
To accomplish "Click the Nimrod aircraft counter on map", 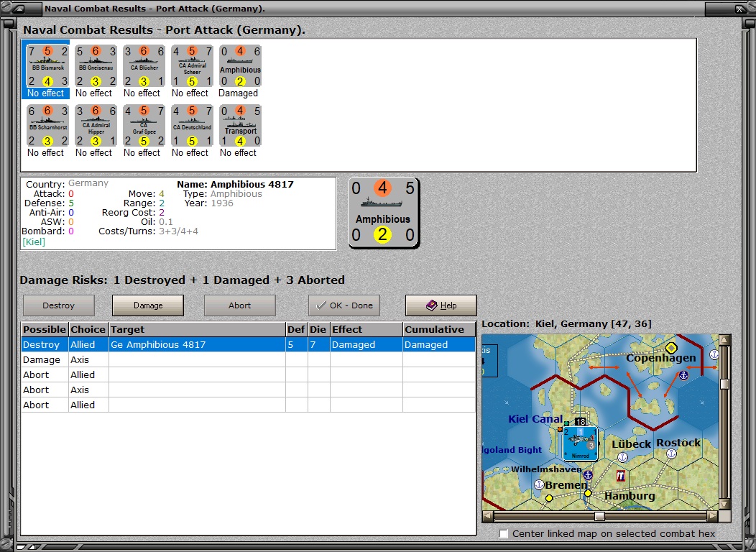I will pos(581,443).
